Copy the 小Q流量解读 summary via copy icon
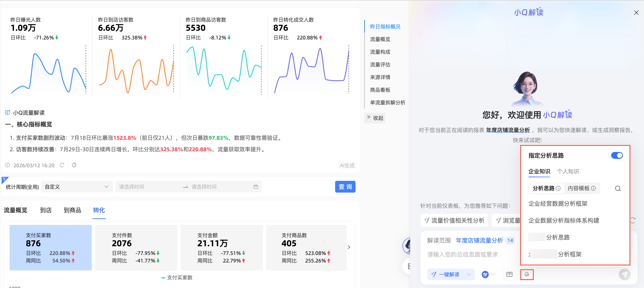Screen dimensions: 644x288 [x=74, y=165]
